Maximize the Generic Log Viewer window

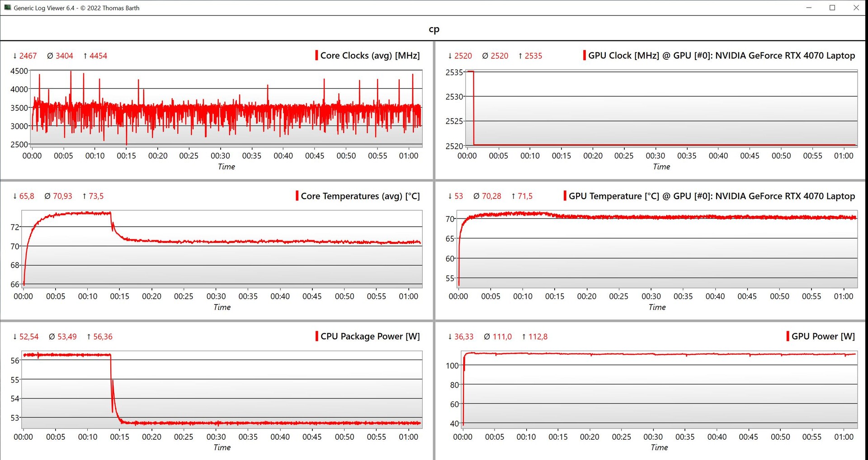coord(832,8)
